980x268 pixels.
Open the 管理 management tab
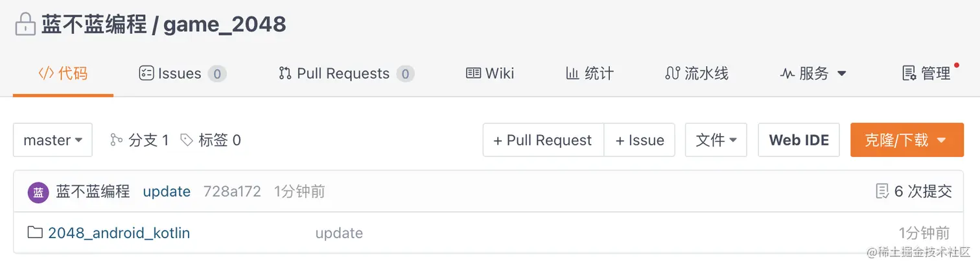click(x=927, y=73)
